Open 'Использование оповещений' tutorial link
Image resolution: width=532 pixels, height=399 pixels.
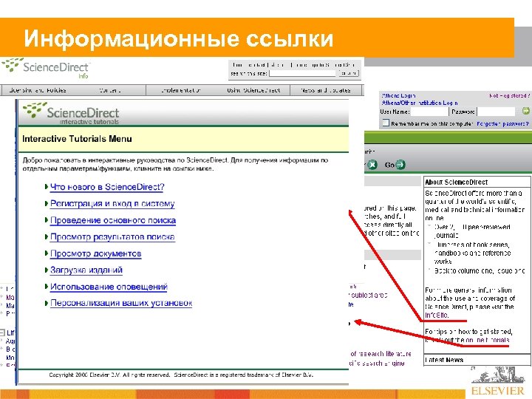coord(109,287)
